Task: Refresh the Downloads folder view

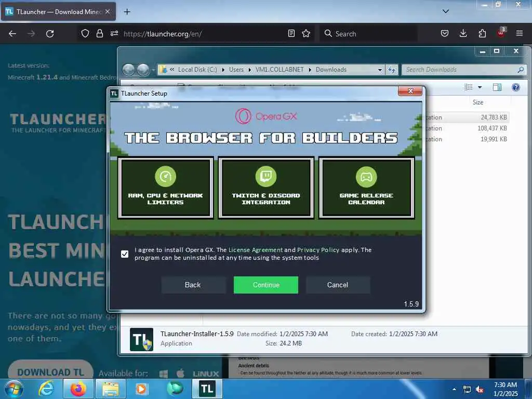Action: point(392,70)
